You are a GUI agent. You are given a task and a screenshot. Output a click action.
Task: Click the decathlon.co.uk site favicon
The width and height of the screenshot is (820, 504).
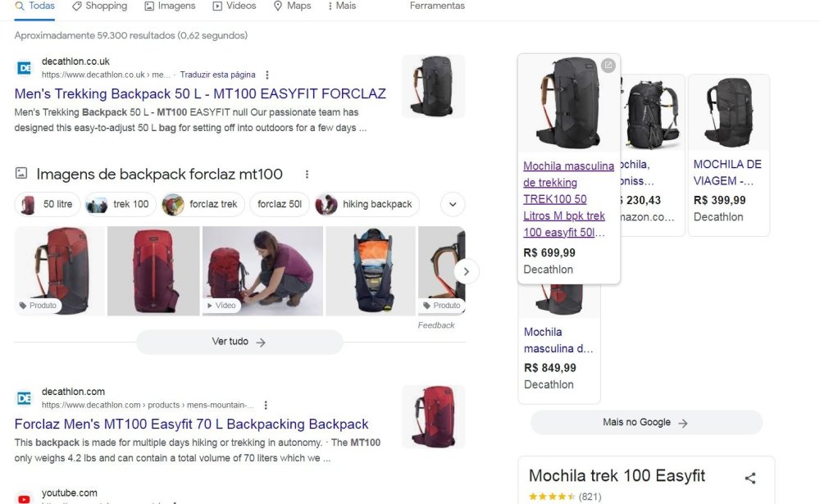25,68
